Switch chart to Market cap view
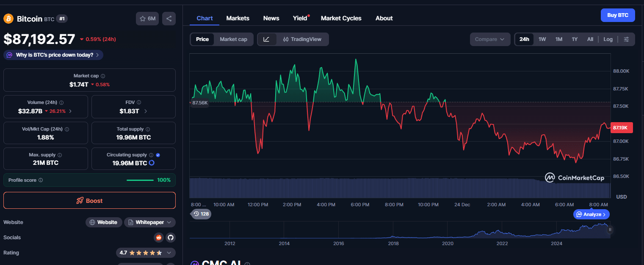The image size is (644, 265). [x=233, y=39]
